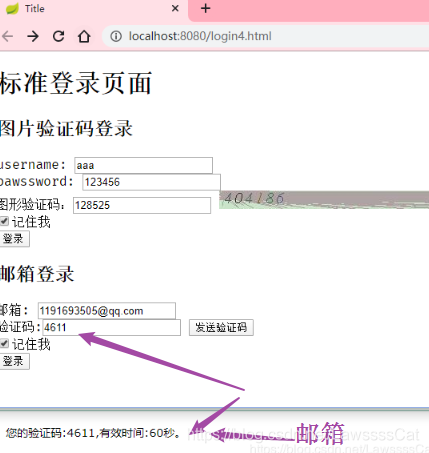The height and width of the screenshot is (453, 429).
Task: Click the browser forward arrow
Action: [x=33, y=36]
